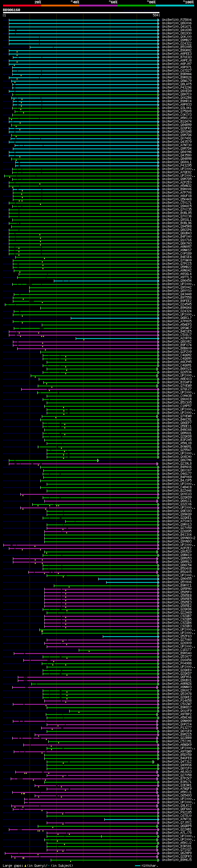Click UniRef100_A9PEE3 entry
This screenshot has width=197, height=868.
pos(177,54)
